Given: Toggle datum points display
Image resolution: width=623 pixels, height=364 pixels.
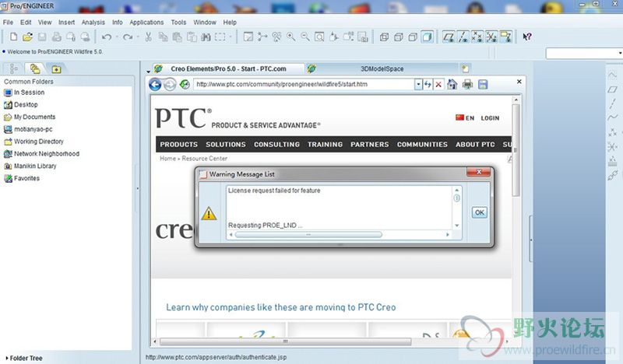Looking at the screenshot, I should pos(477,37).
